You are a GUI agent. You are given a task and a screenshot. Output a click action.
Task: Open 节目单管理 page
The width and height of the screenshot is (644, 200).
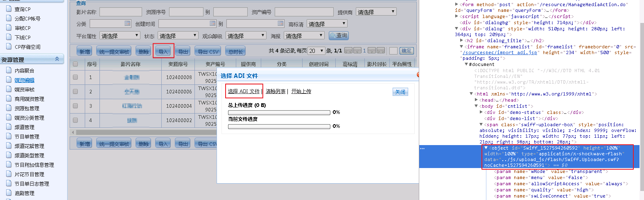coord(27,136)
